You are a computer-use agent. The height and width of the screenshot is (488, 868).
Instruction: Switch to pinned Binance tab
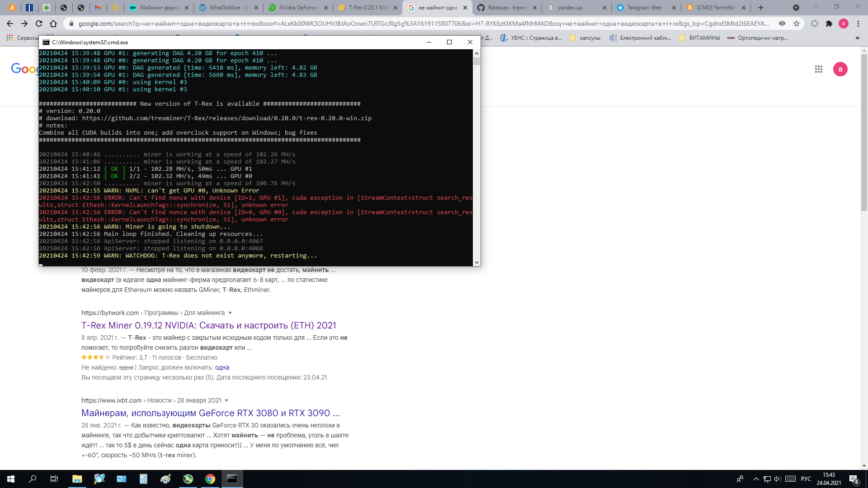click(115, 8)
